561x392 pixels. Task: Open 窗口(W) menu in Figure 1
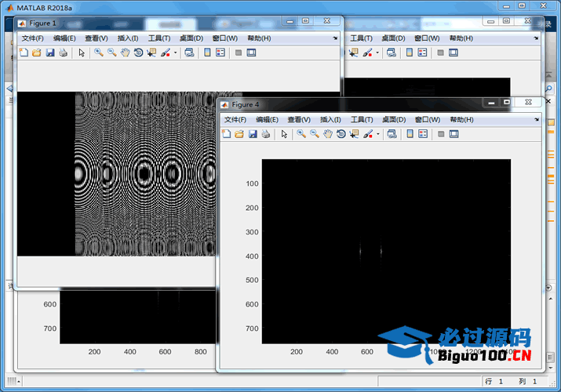pyautogui.click(x=224, y=38)
